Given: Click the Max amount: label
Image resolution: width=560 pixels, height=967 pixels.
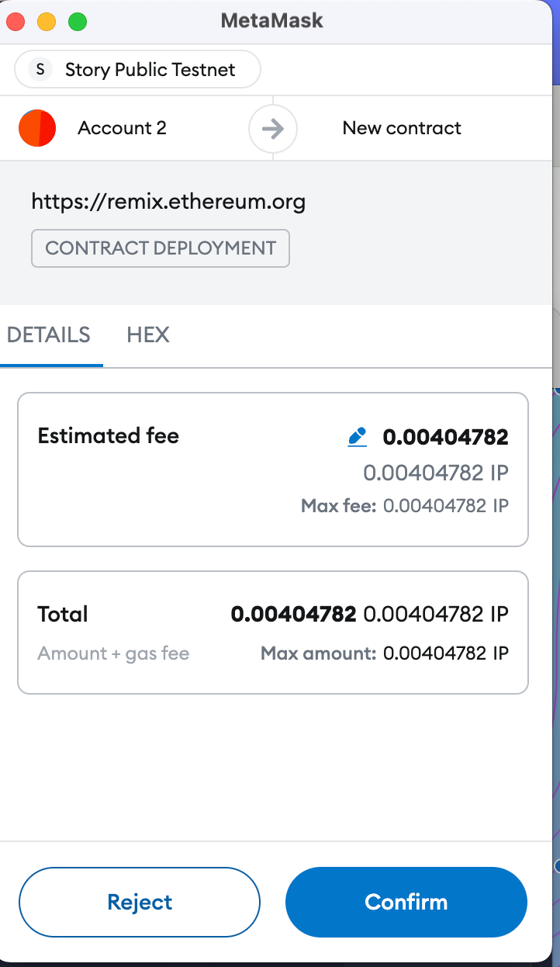Looking at the screenshot, I should point(319,653).
